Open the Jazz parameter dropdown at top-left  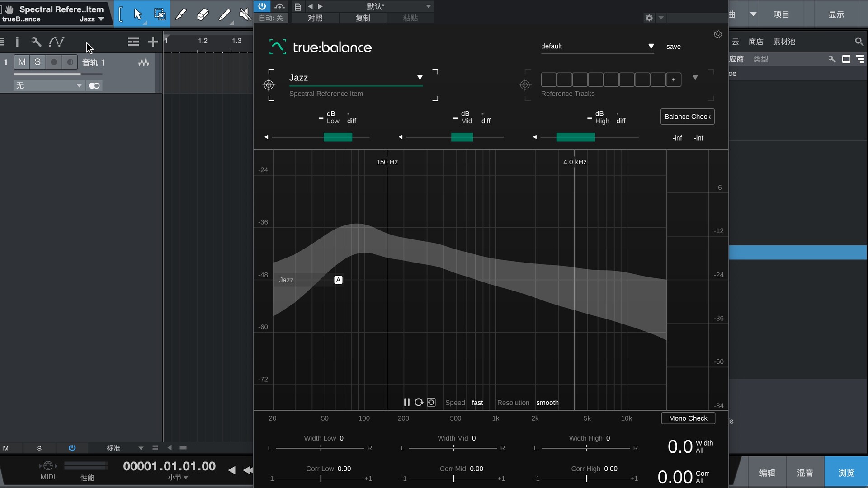[92, 19]
